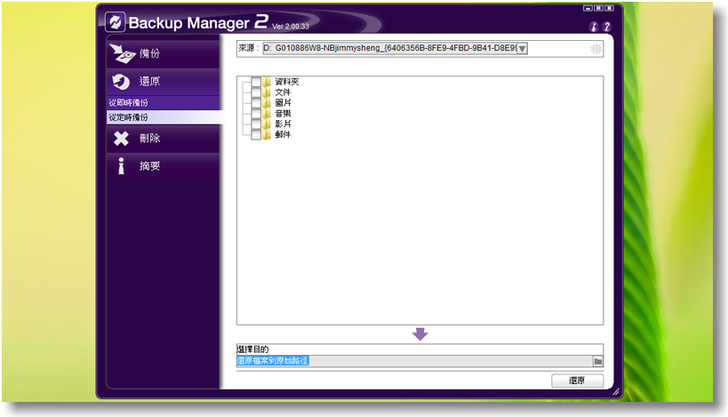Click the 備份 backup disc icon

[x=123, y=53]
